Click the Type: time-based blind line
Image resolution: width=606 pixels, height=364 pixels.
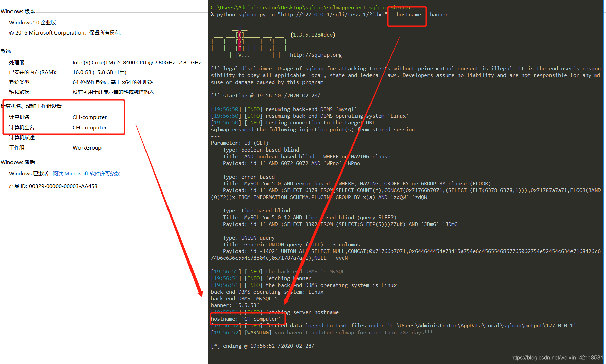click(256, 210)
